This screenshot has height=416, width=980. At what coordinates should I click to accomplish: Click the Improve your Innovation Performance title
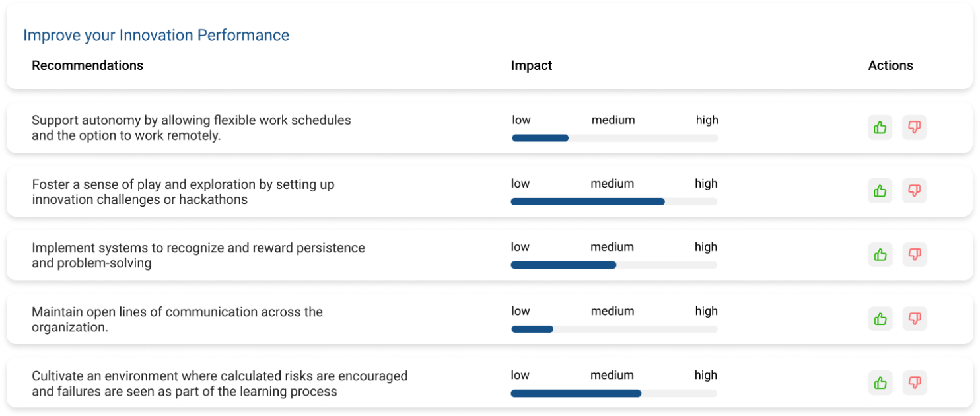[x=156, y=35]
